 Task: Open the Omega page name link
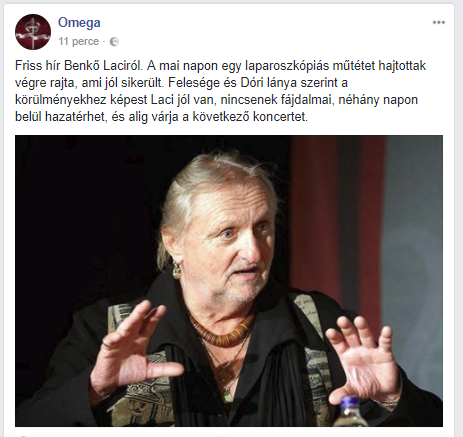click(79, 23)
